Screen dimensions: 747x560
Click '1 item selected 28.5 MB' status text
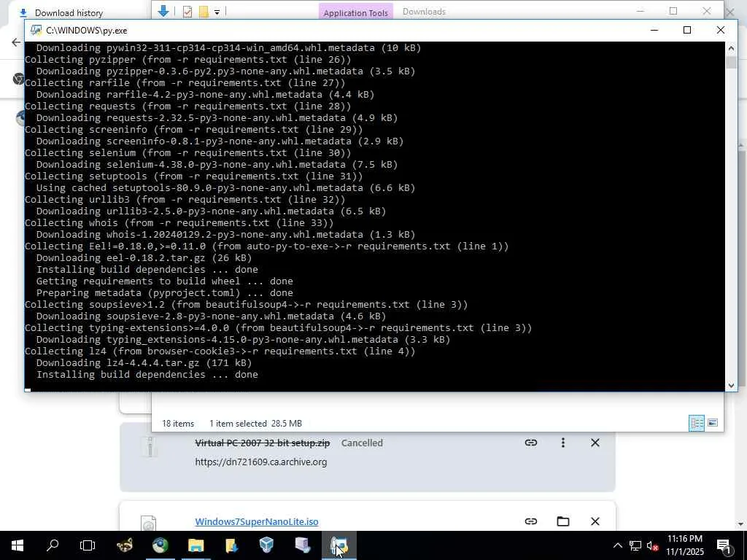click(x=255, y=424)
